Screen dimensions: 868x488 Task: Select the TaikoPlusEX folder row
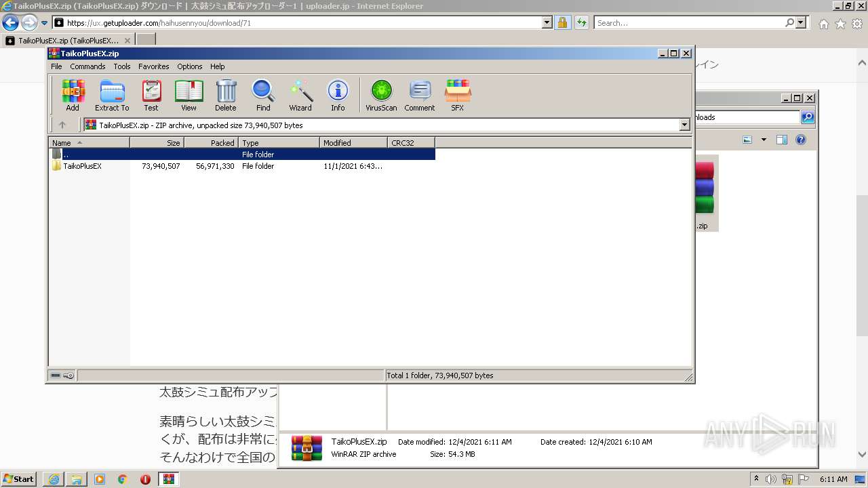coord(242,166)
